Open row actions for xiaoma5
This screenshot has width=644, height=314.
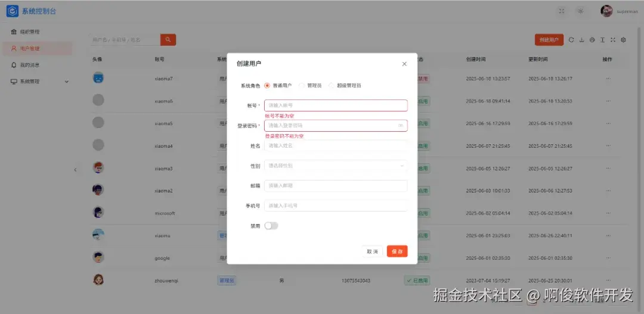[x=608, y=123]
